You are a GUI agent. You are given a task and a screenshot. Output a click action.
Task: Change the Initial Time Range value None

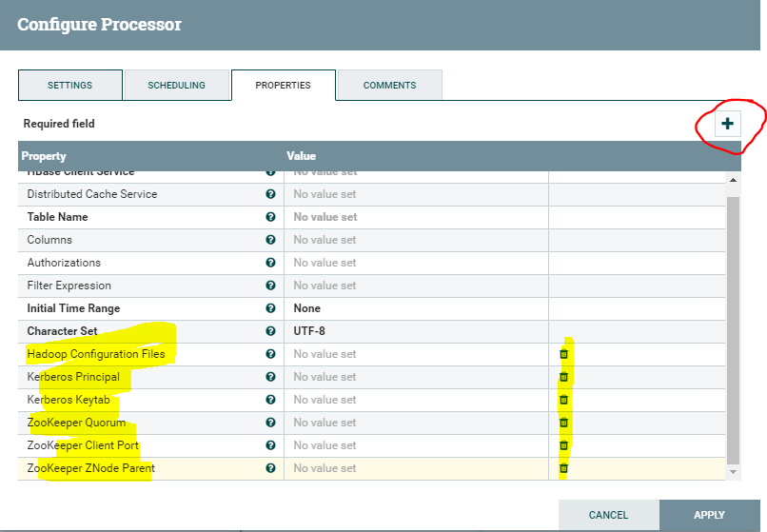[416, 308]
